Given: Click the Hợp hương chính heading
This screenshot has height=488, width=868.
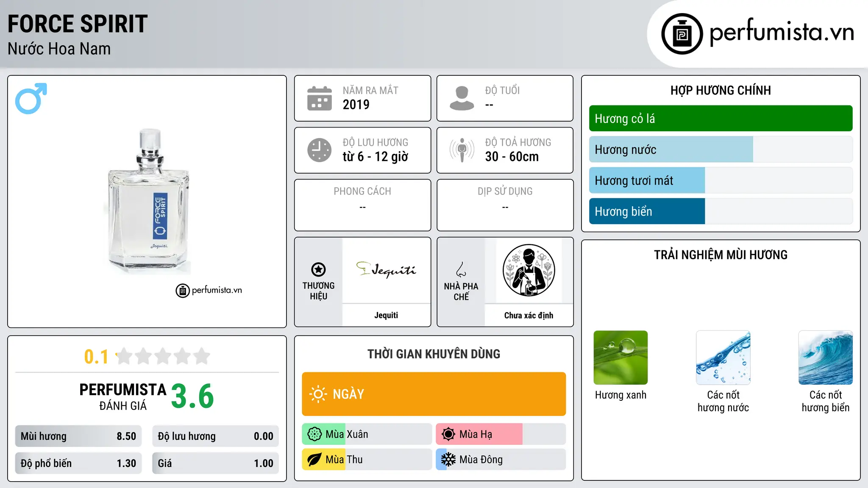Looking at the screenshot, I should (721, 90).
